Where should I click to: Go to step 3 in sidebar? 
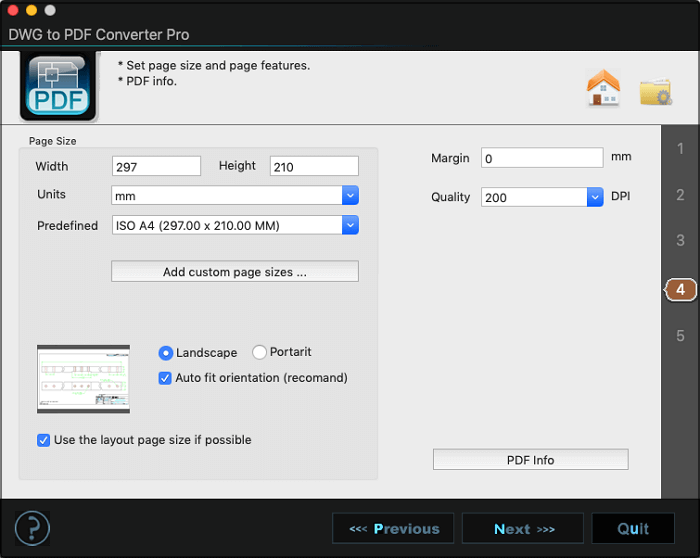tap(680, 241)
